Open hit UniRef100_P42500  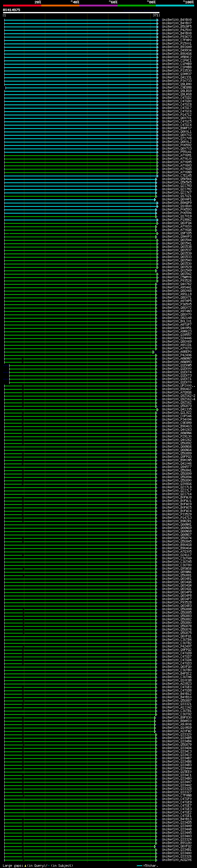tap(177, 30)
